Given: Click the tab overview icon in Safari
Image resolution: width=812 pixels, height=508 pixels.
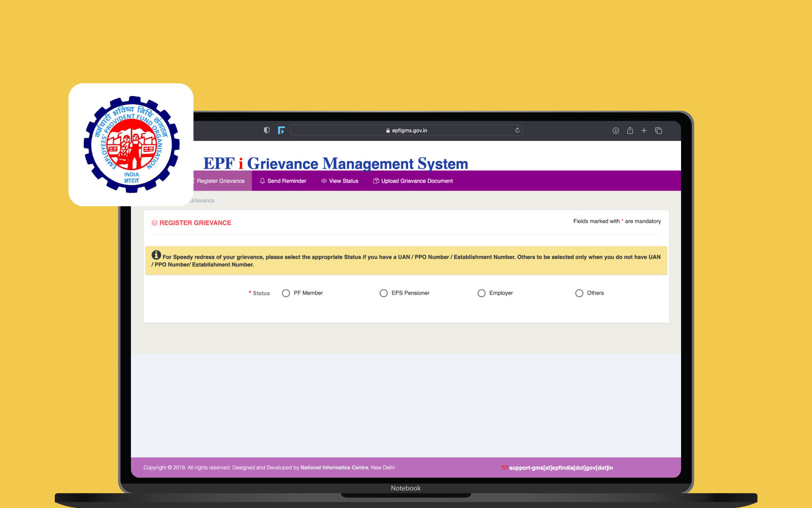Looking at the screenshot, I should tap(658, 130).
